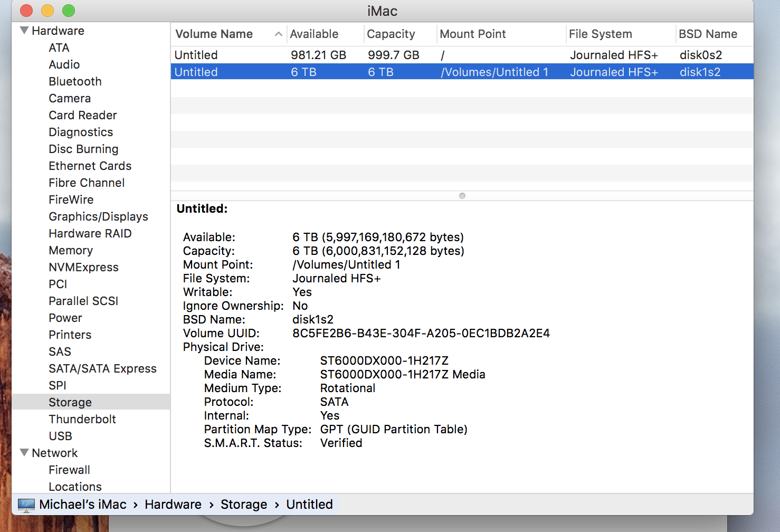Image resolution: width=780 pixels, height=532 pixels.
Task: Open Firewall under Network
Action: pyautogui.click(x=69, y=470)
